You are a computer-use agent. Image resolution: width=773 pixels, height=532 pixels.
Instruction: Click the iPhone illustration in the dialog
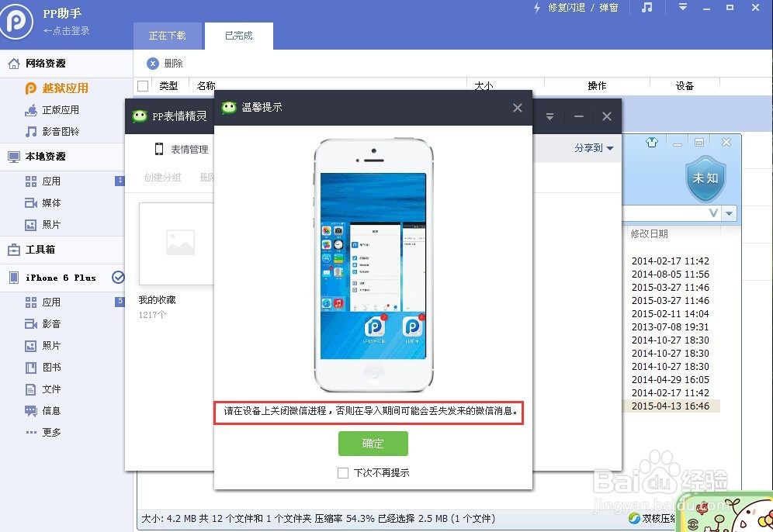(x=373, y=265)
